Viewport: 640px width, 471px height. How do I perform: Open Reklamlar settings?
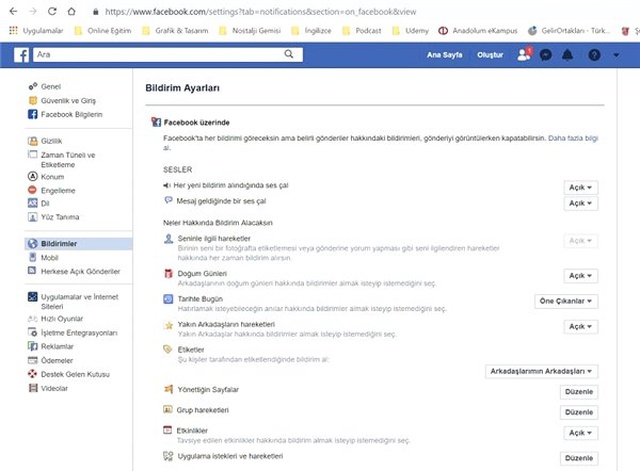click(51, 347)
